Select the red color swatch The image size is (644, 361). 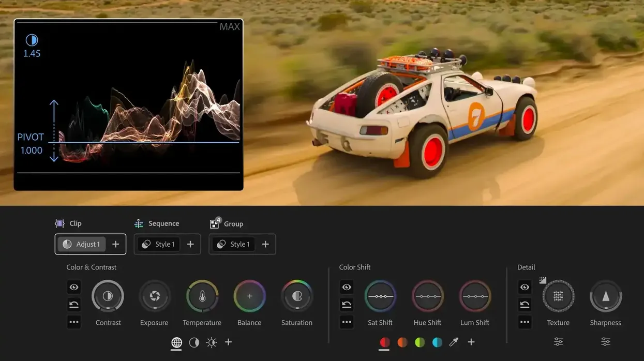pos(385,342)
